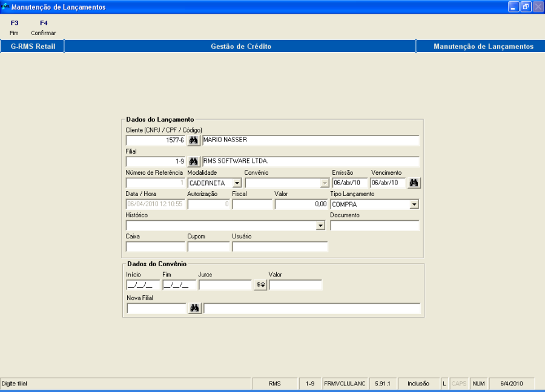The image size is (545, 392).
Task: Click the Cupom input field
Action: click(208, 247)
